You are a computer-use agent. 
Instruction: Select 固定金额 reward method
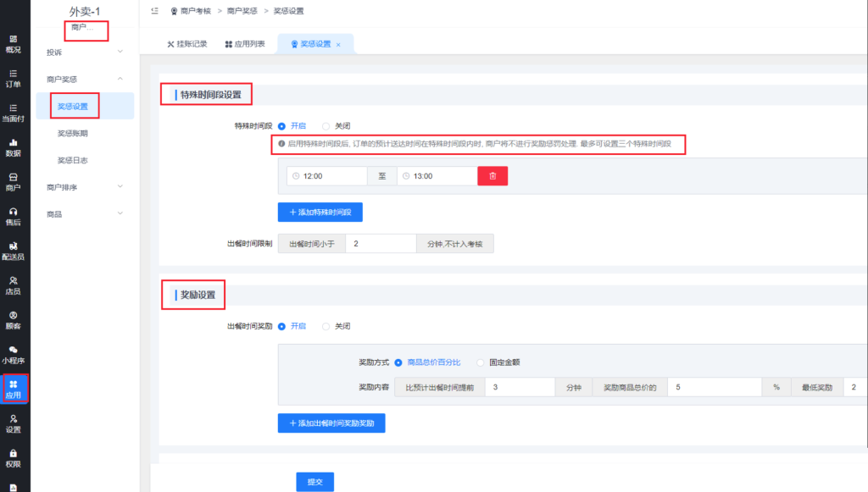coord(481,362)
